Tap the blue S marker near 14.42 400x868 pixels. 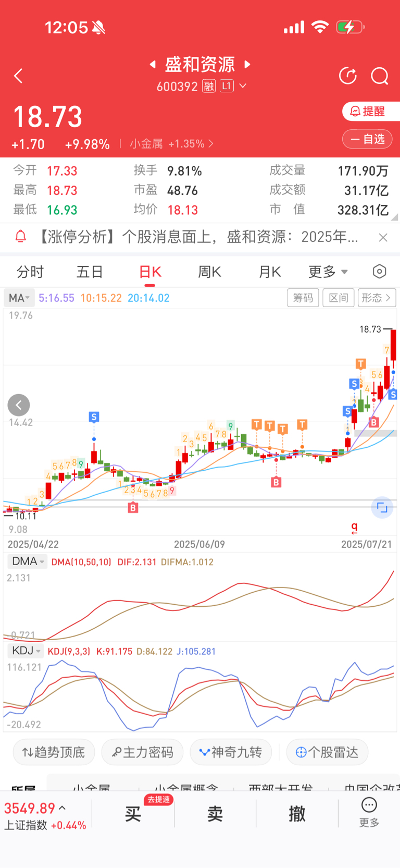[x=94, y=417]
